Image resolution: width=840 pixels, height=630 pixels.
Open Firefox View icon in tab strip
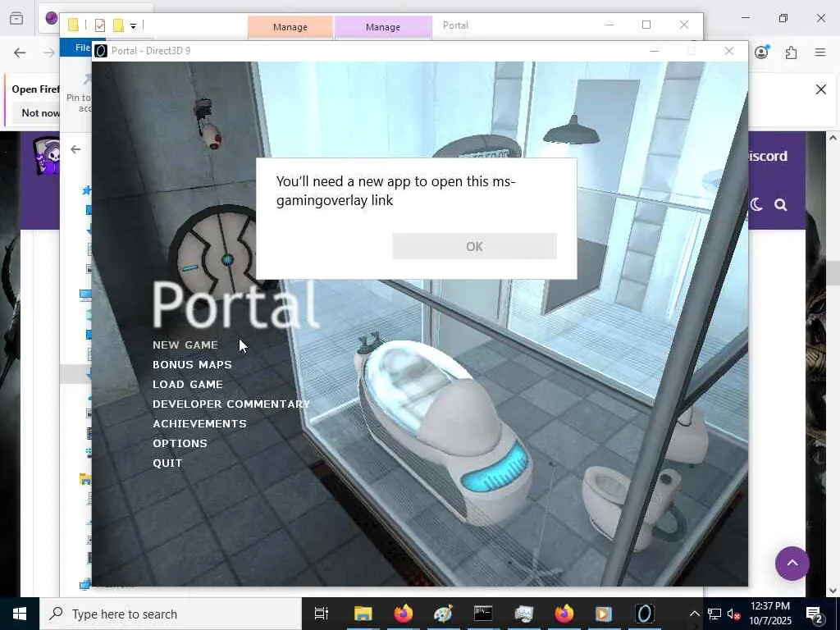point(16,18)
